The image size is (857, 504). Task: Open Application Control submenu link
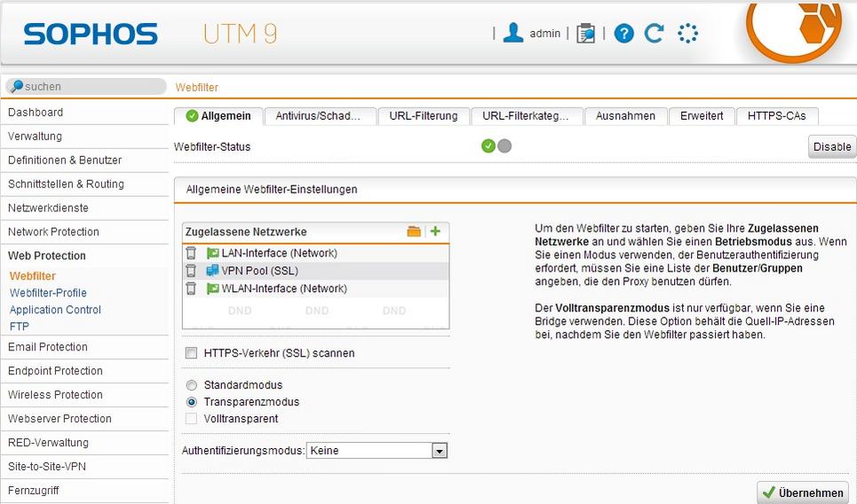point(55,310)
